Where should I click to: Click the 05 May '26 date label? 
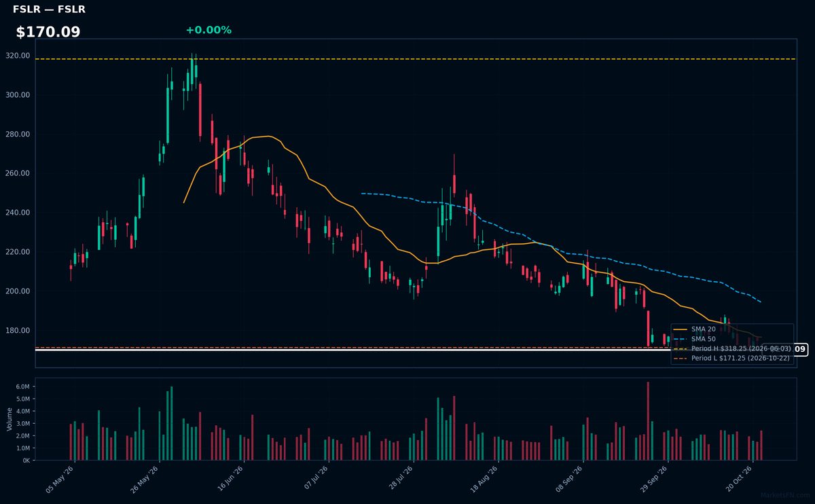coord(60,478)
